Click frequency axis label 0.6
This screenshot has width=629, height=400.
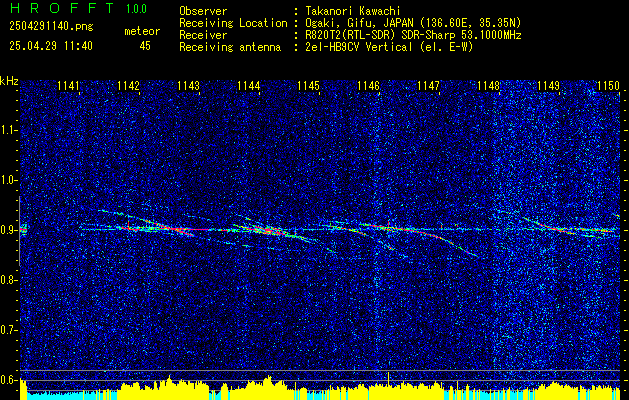(8, 380)
